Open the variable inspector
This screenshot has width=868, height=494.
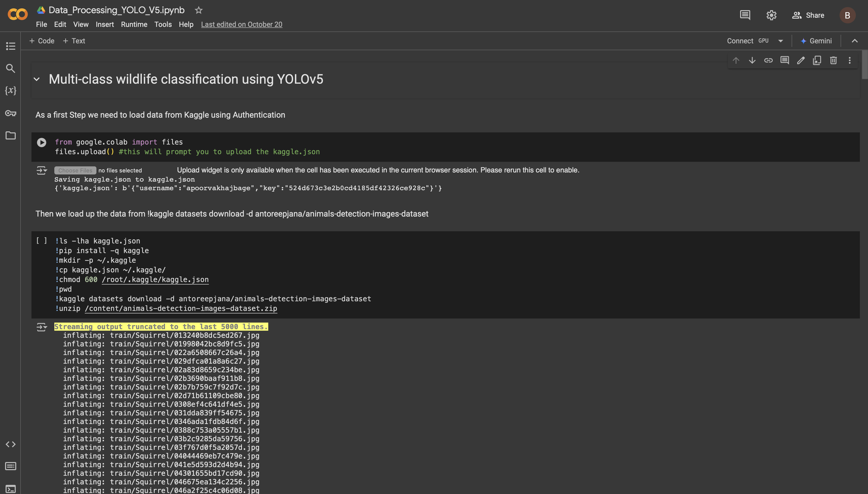tap(10, 91)
